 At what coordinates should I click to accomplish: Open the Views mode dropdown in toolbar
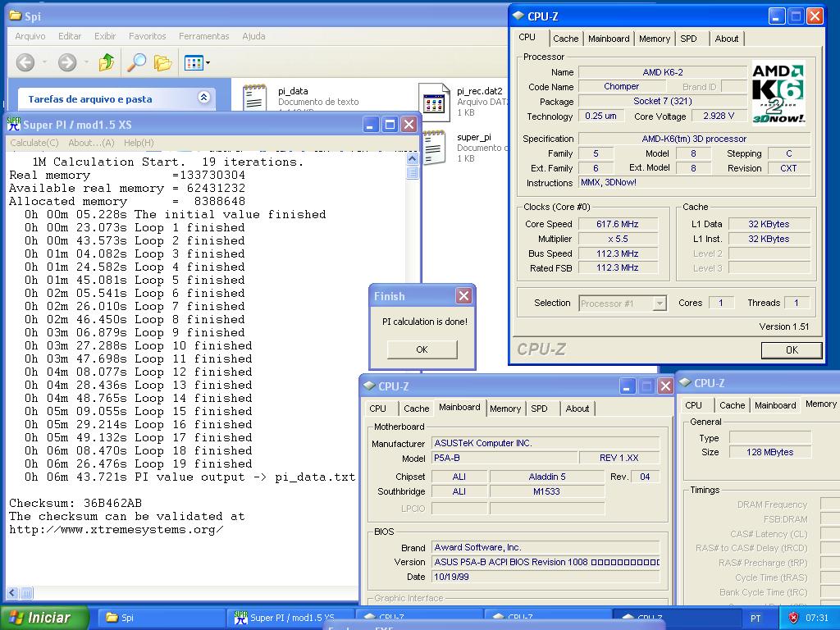197,62
